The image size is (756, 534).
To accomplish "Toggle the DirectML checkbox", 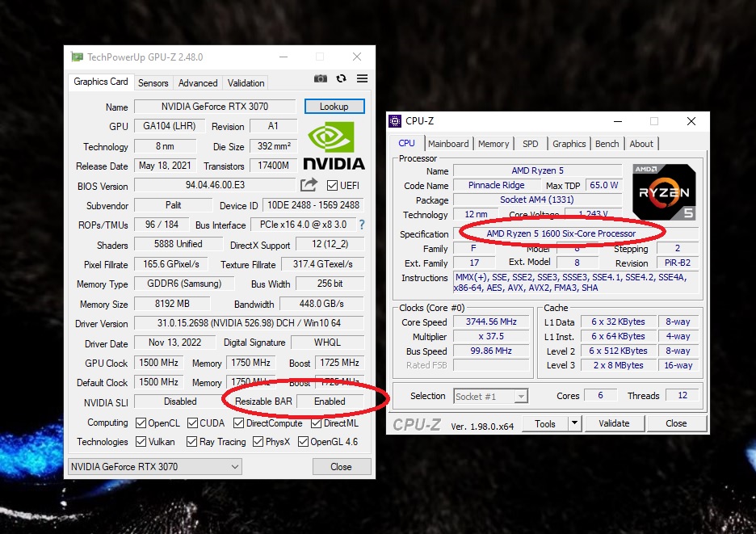I will (x=317, y=423).
